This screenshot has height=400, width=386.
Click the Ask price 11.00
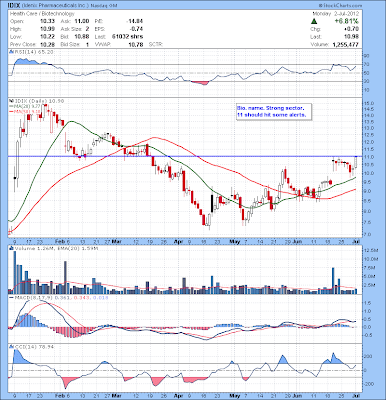(83, 21)
